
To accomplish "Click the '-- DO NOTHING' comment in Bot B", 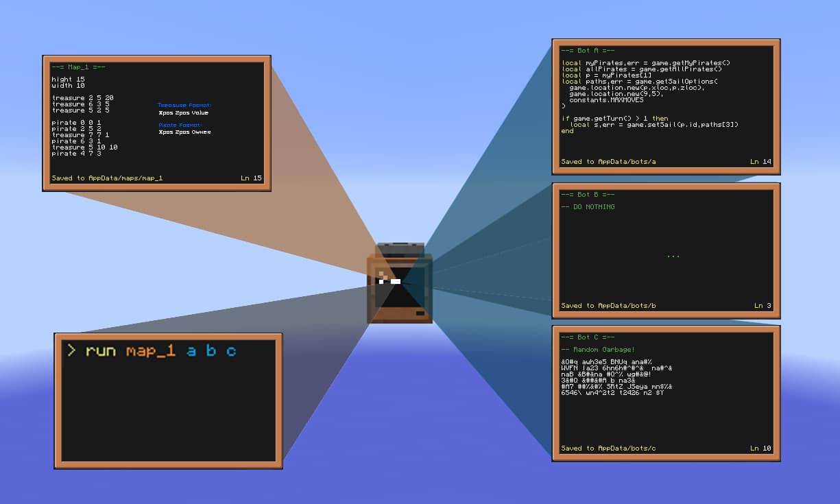I will (588, 206).
